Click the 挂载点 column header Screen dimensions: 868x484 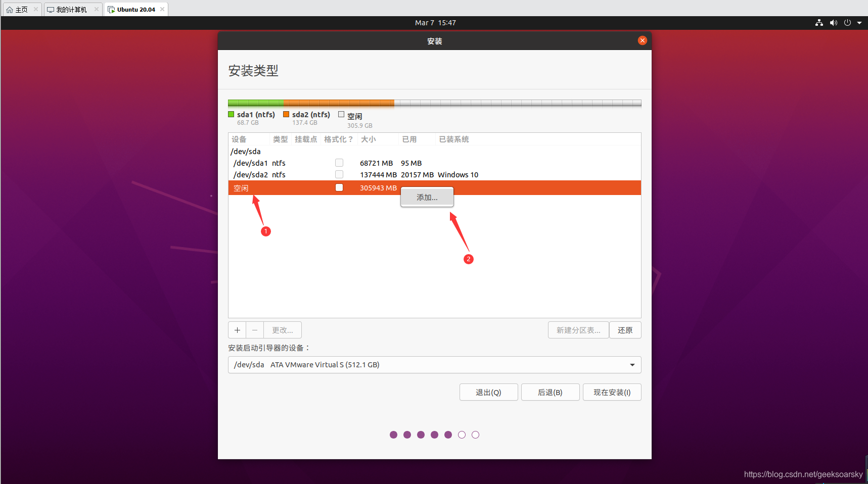[306, 139]
